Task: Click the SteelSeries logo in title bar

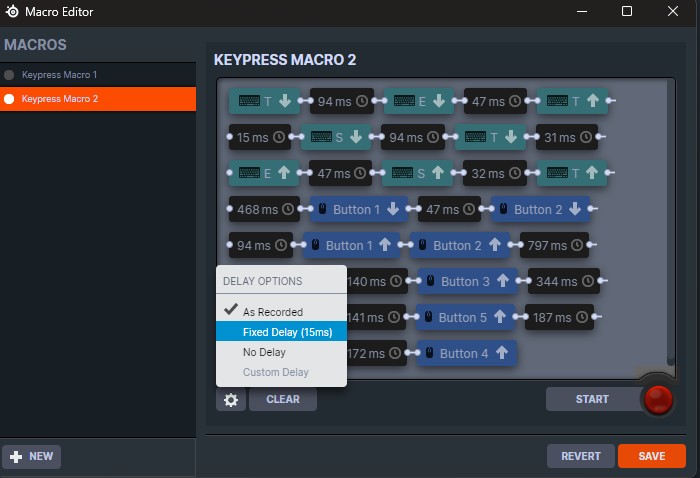Action: (x=13, y=11)
